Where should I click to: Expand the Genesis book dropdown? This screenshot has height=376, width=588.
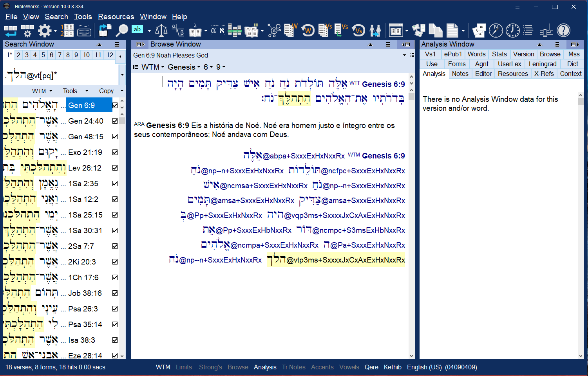pos(184,67)
